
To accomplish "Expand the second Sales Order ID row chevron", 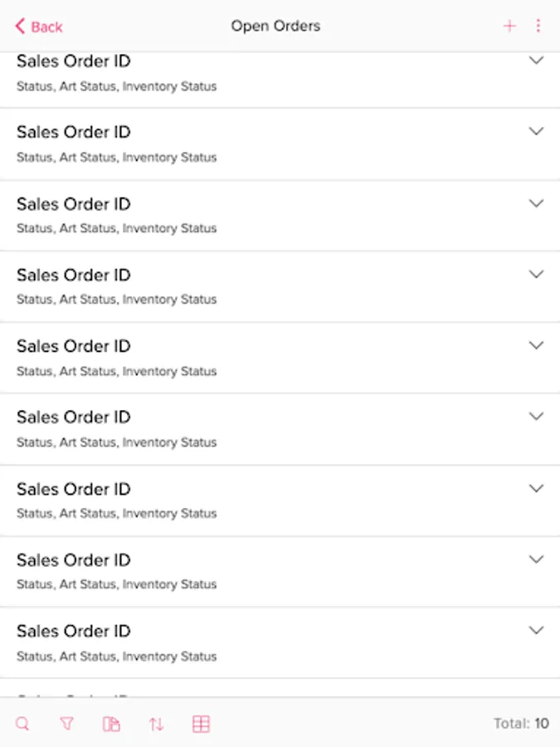I will tap(536, 132).
